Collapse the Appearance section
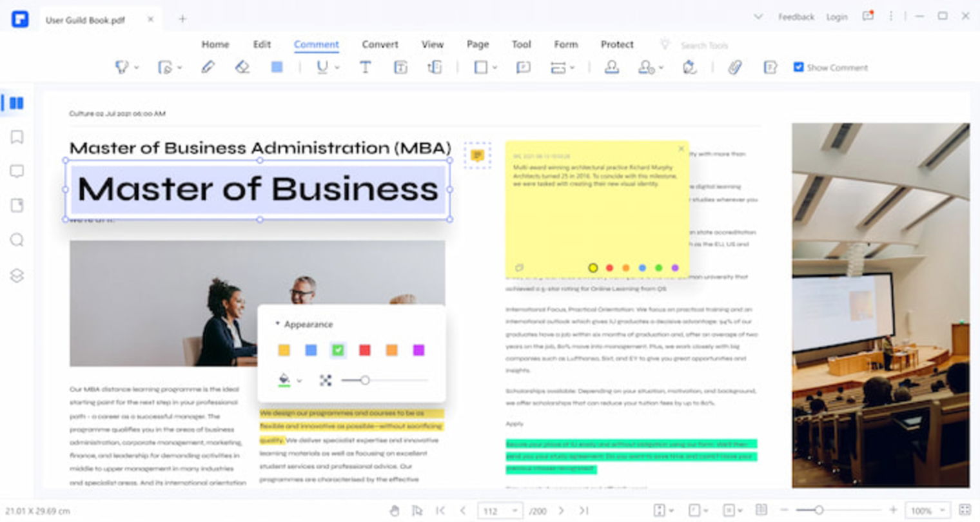This screenshot has height=522, width=980. click(x=278, y=324)
